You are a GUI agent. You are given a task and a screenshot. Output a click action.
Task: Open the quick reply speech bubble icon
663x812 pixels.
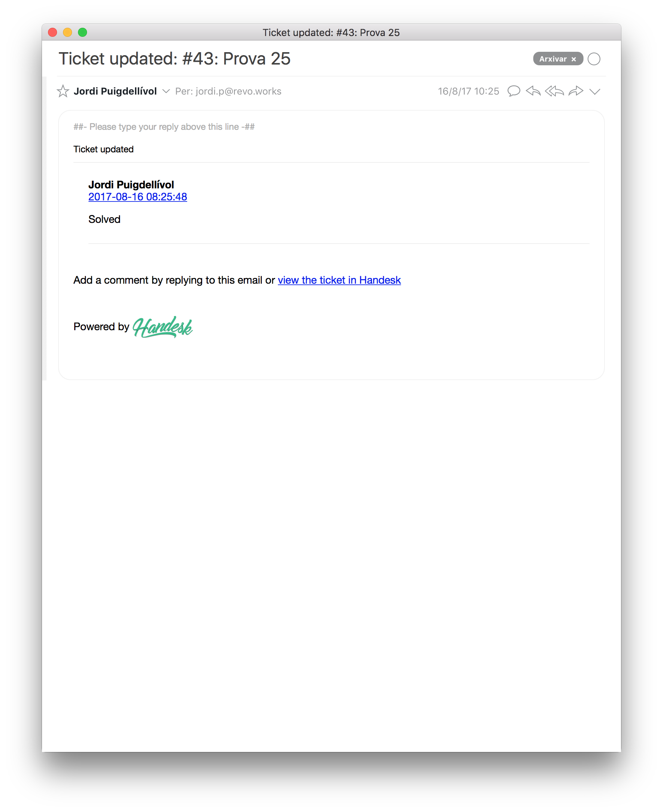(514, 91)
